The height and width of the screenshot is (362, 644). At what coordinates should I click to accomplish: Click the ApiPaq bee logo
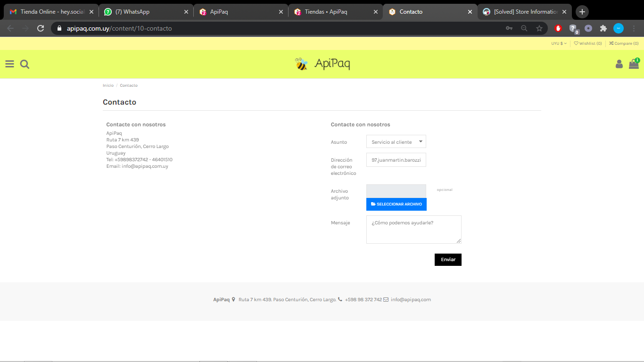[x=322, y=64]
